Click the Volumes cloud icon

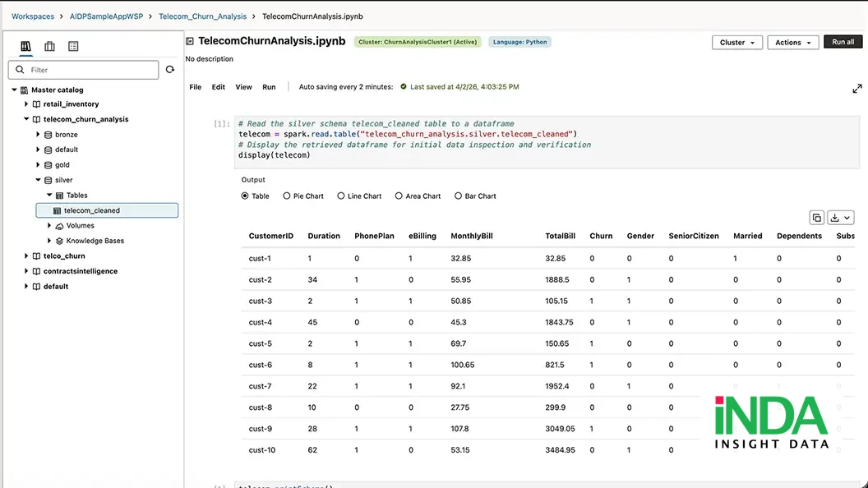(59, 226)
